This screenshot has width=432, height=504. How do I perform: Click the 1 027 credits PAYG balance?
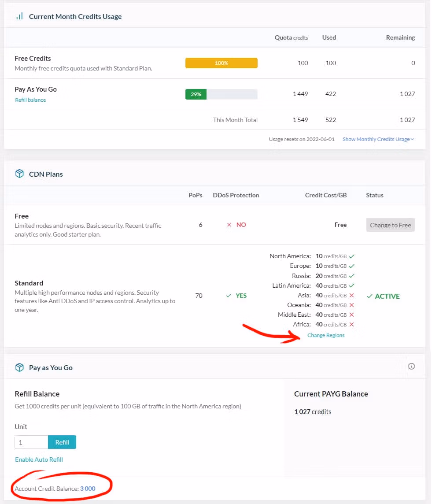coord(313,412)
